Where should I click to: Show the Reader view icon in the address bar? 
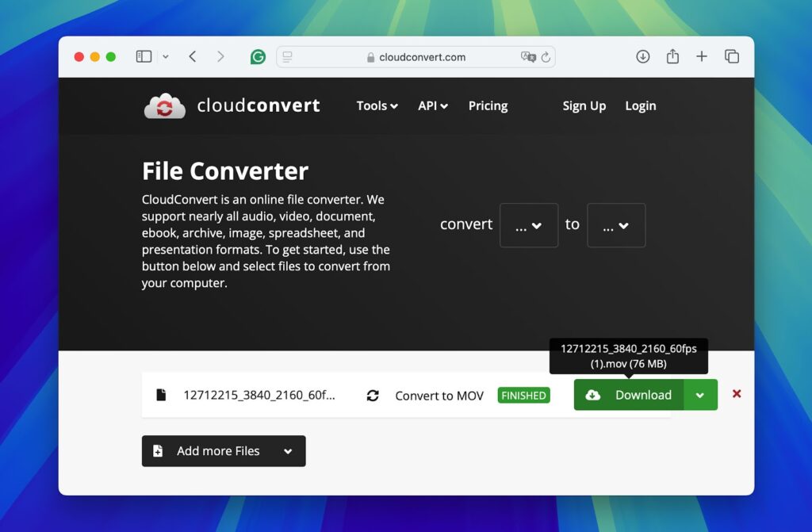pyautogui.click(x=287, y=57)
